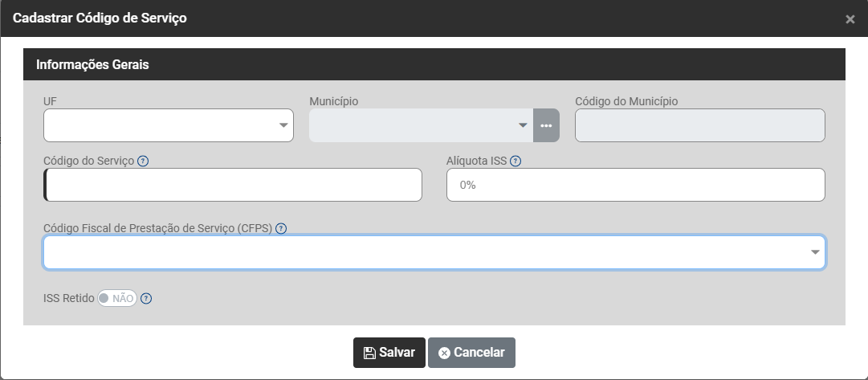Open the CFPS dropdown field
Screen dimensions: 868x380
434,252
